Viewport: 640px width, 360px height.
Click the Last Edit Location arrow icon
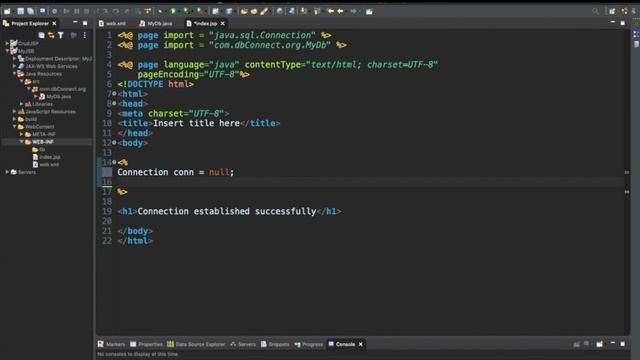[331, 11]
